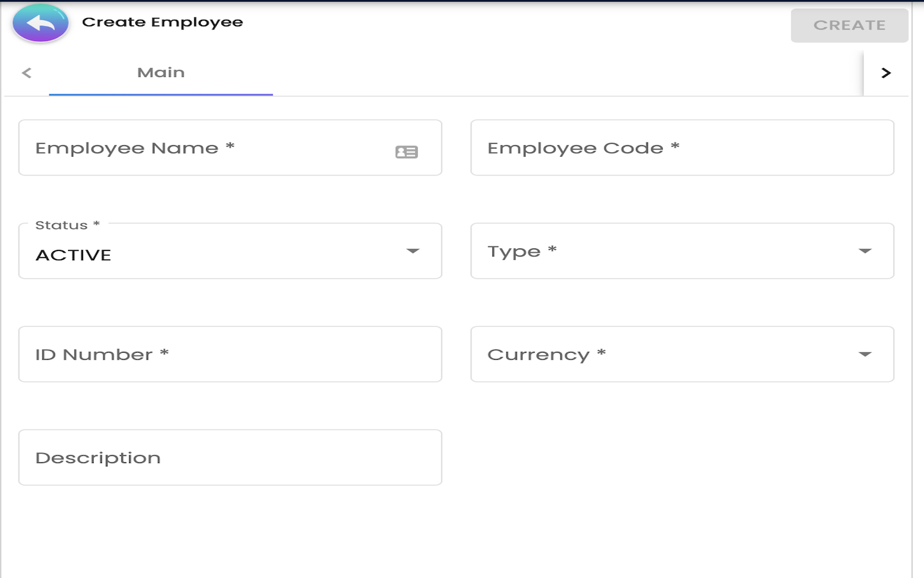Focus the Employee Name input field
924x578 pixels.
tap(205, 148)
